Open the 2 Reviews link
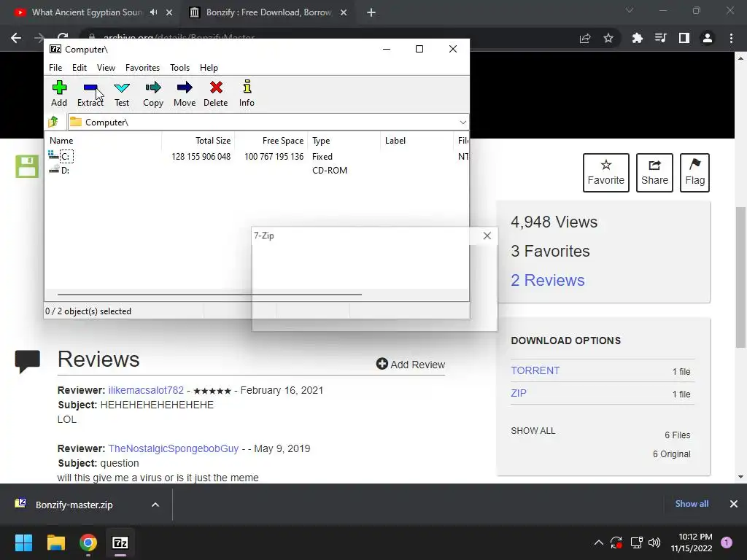The height and width of the screenshot is (560, 747). point(547,280)
